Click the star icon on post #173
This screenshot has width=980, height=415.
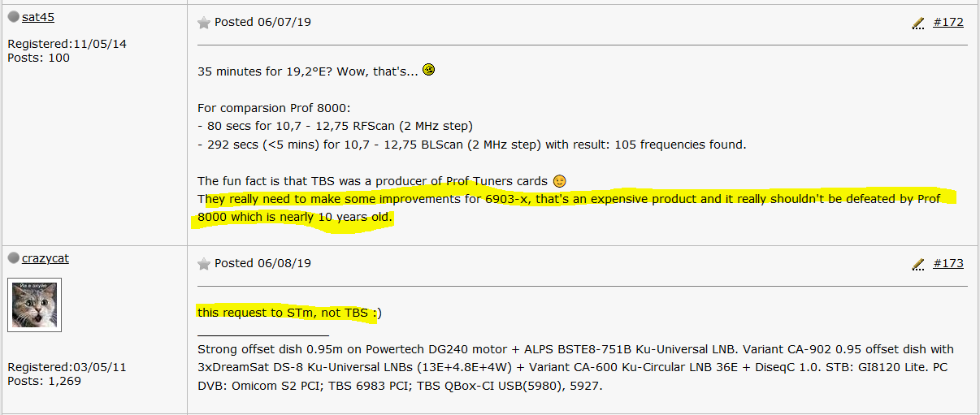coord(204,264)
